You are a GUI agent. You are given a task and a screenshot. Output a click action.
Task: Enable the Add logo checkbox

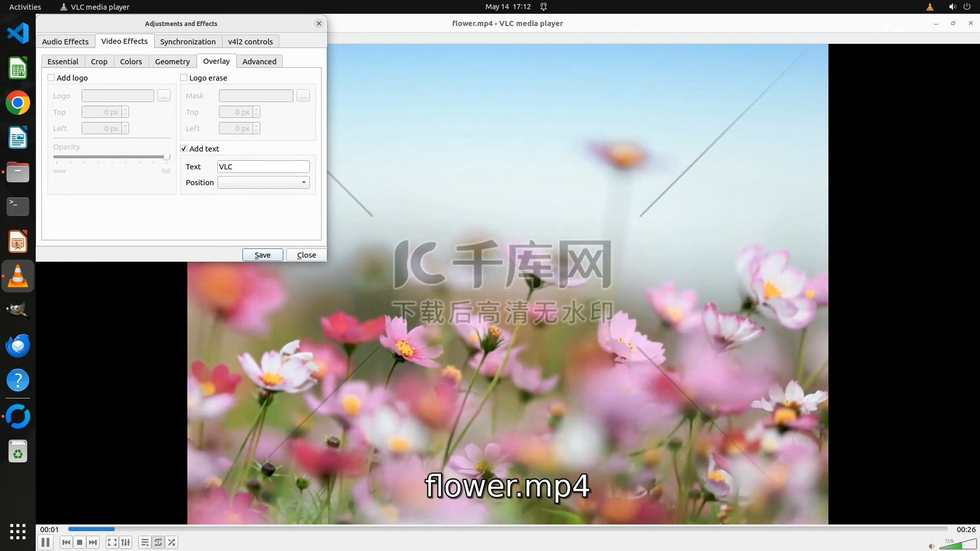coord(51,78)
